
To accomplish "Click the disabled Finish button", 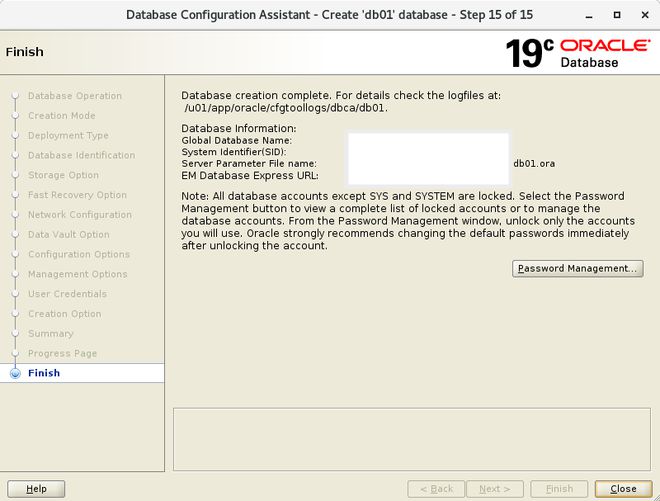I will (559, 489).
